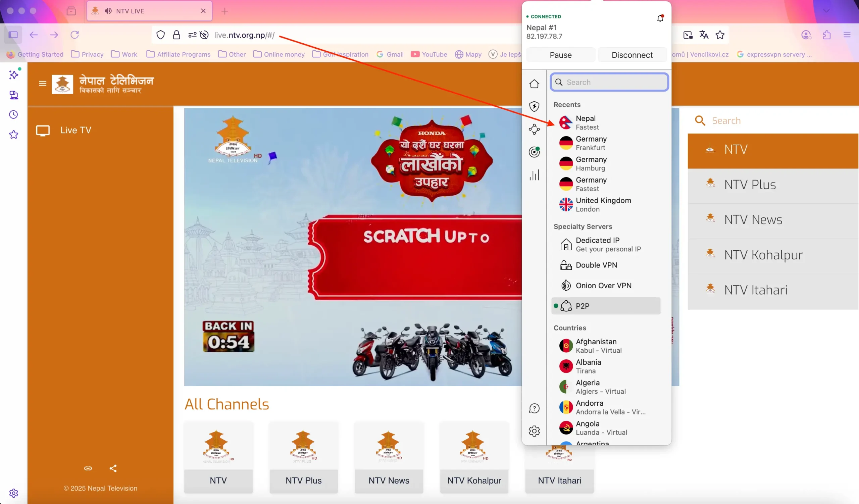This screenshot has height=504, width=859.
Task: Open a new browser tab
Action: 224,11
